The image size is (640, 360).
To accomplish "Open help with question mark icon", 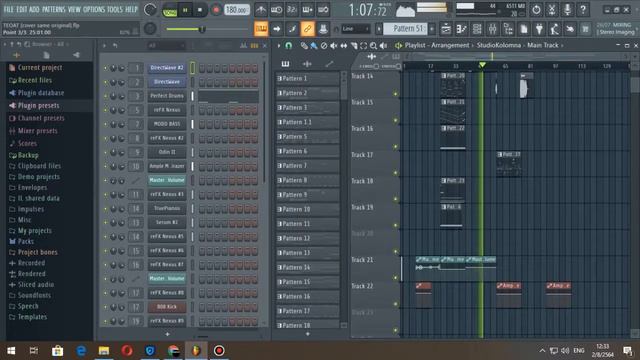I will point(583,9).
